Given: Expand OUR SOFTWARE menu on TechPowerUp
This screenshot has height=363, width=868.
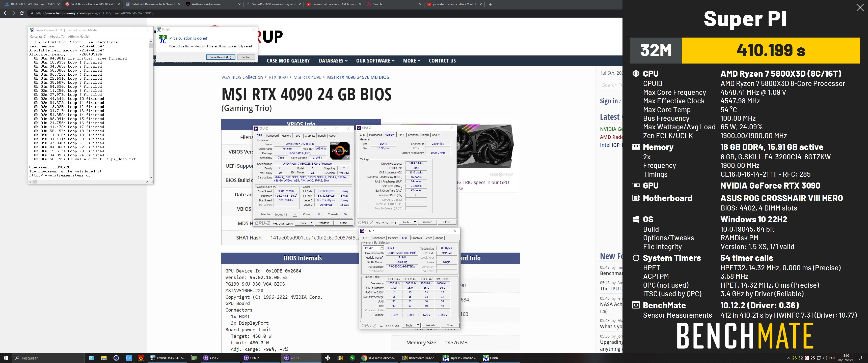Looking at the screenshot, I should pyautogui.click(x=375, y=60).
